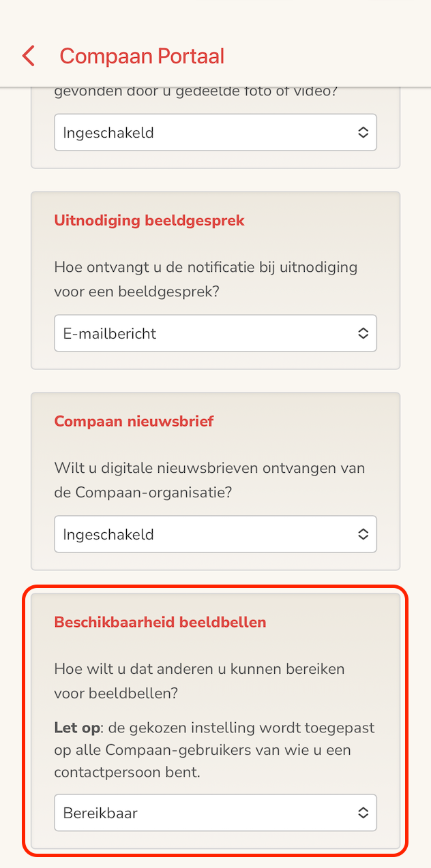Change the top photo sharing notification setting
The width and height of the screenshot is (431, 868).
click(x=215, y=132)
